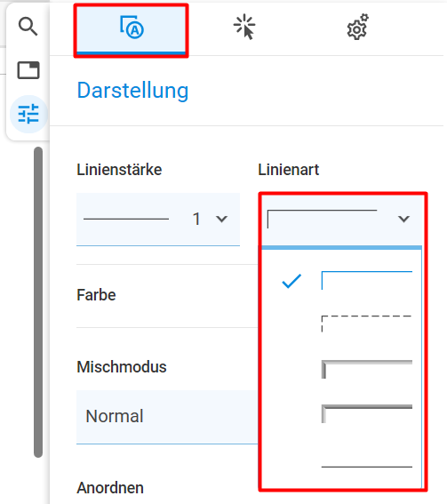Click the Anordnen section label
This screenshot has width=447, height=504.
coord(110,488)
